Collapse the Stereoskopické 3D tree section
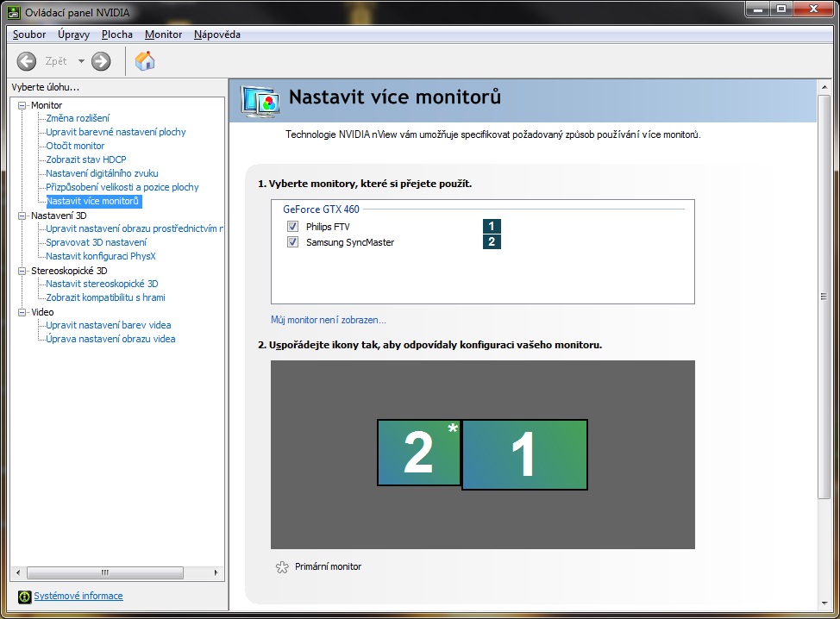Viewport: 840px width, 619px height. tap(22, 271)
